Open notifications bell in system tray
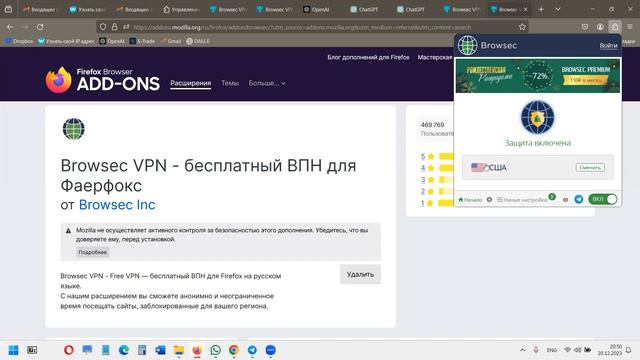 click(629, 350)
